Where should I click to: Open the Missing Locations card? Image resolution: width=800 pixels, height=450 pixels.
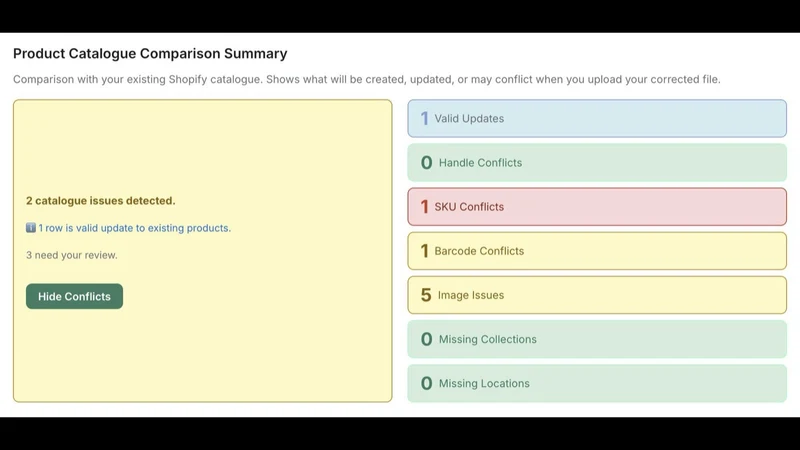point(597,383)
